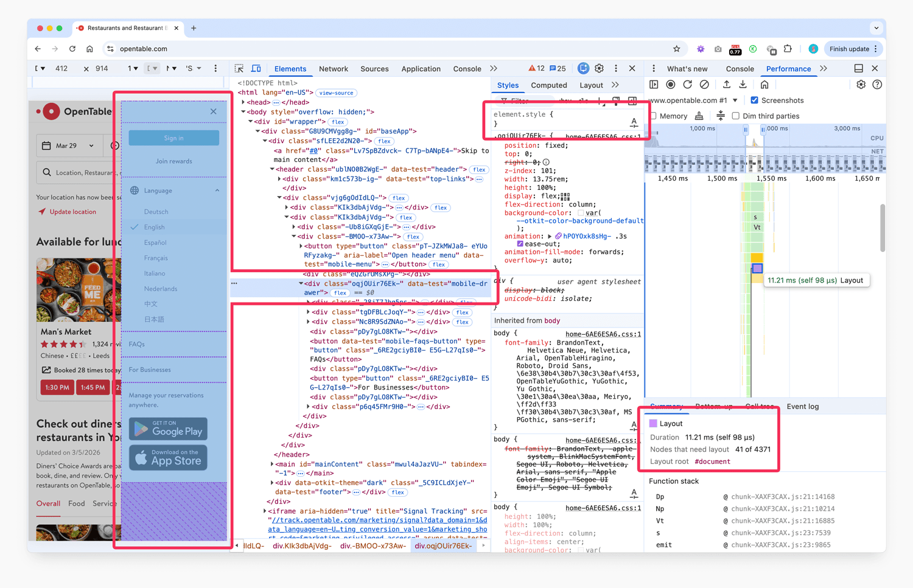
Task: Collapse the body element node
Action: (x=243, y=112)
